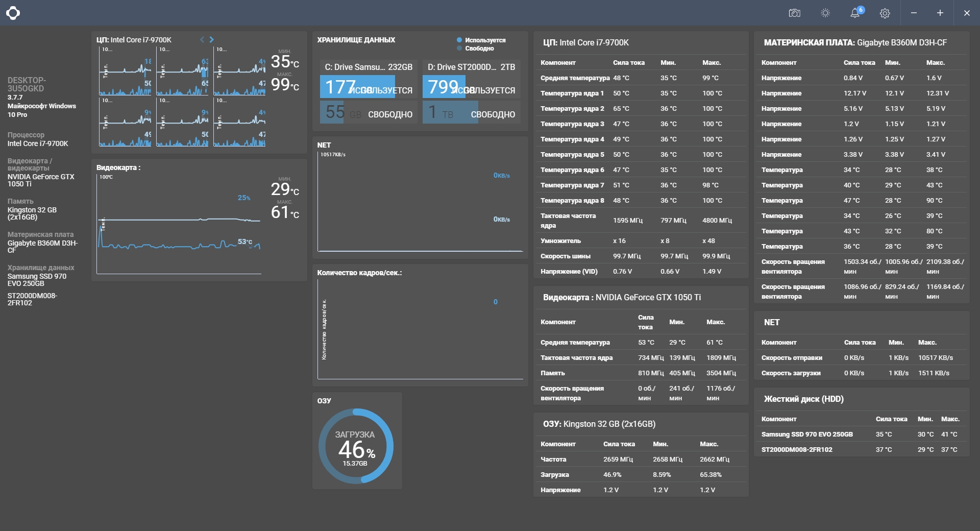The image size is (980, 531).
Task: Select sidebar ST2000DM008-2FR102 drive entry
Action: coord(32,299)
